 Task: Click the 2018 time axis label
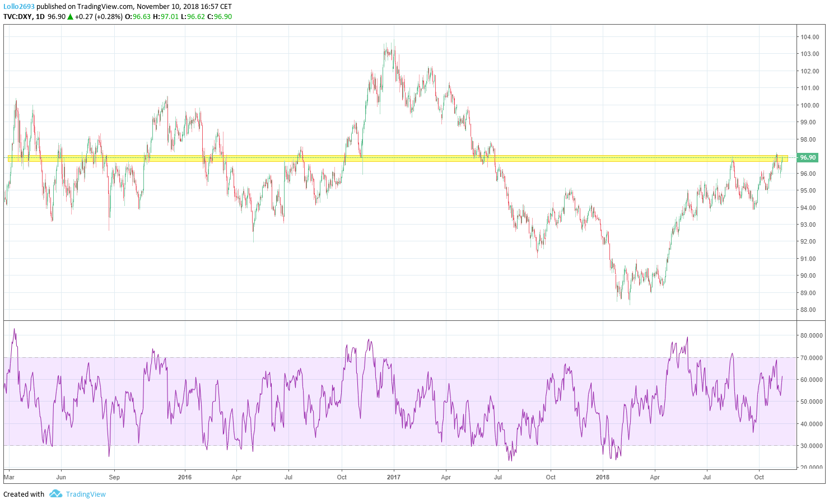(x=603, y=477)
